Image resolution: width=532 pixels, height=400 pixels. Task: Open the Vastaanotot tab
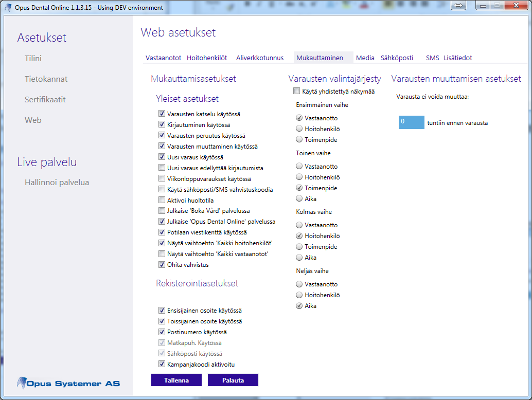163,58
